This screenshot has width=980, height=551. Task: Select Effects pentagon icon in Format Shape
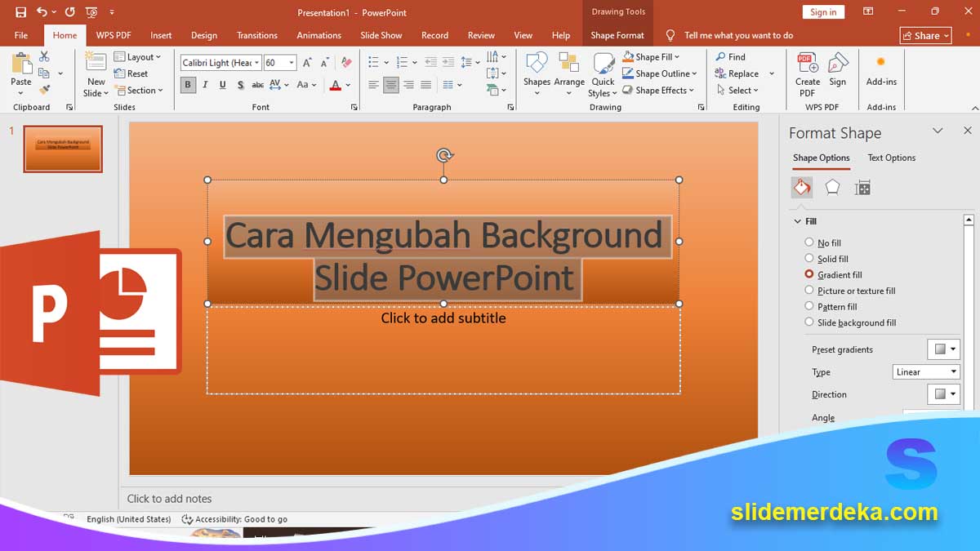[832, 188]
